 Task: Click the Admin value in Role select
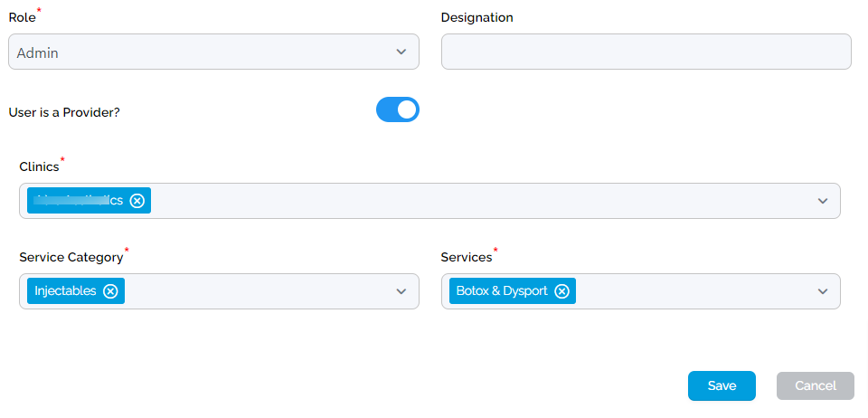[x=38, y=53]
